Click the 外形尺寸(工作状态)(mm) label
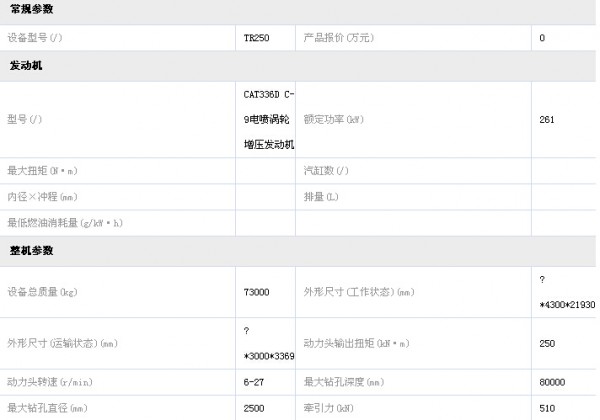Image resolution: width=600 pixels, height=420 pixels. point(358,292)
